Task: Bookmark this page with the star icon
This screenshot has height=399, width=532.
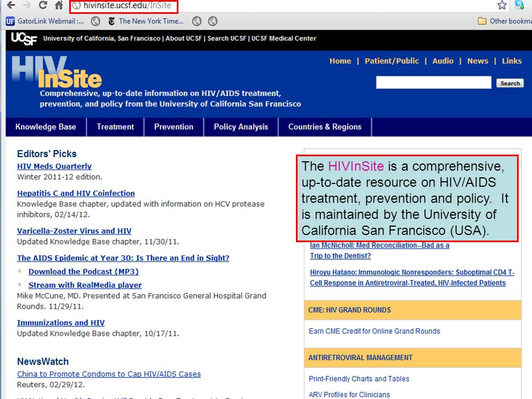Action: pos(502,5)
